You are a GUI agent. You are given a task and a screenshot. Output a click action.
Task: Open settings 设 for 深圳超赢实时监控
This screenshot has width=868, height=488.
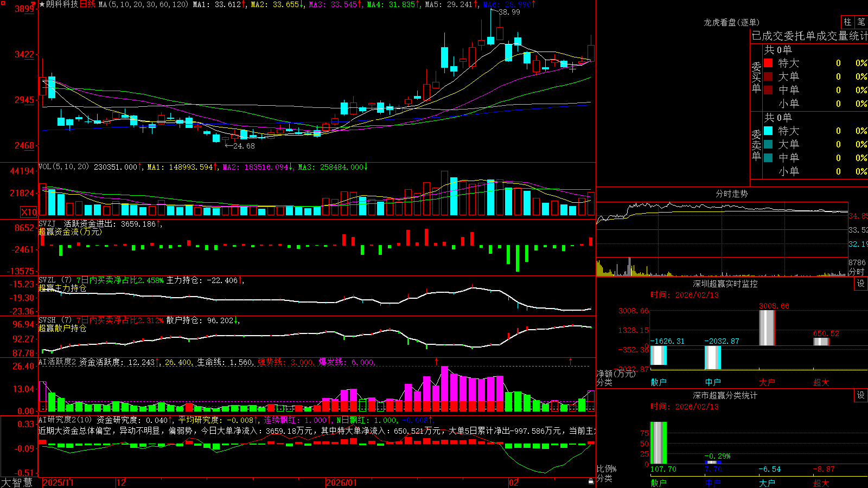click(861, 284)
